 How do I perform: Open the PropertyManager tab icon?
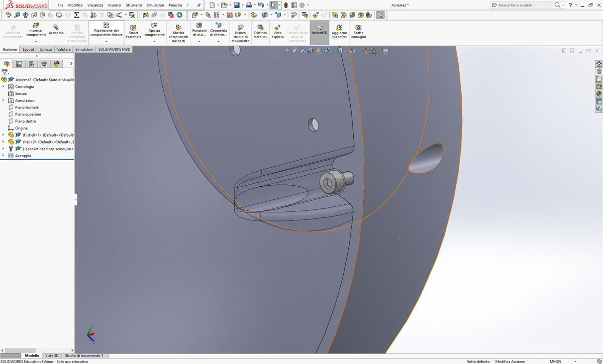pyautogui.click(x=19, y=64)
